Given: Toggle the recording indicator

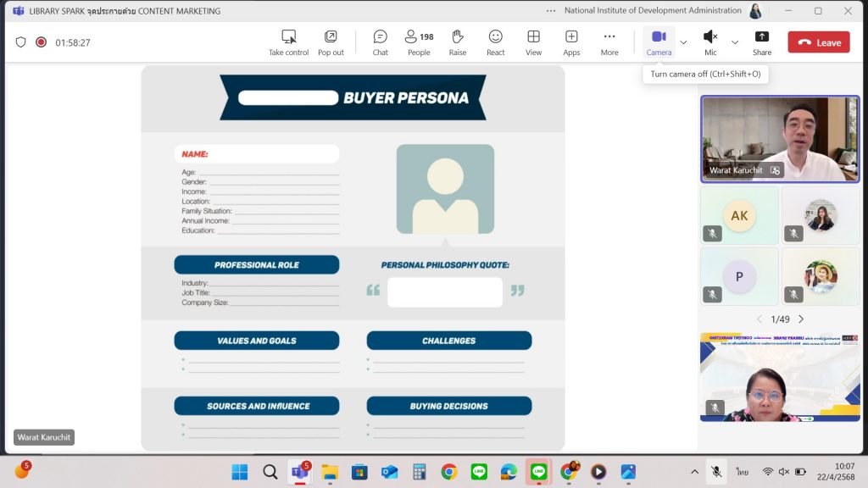Looking at the screenshot, I should pos(41,42).
